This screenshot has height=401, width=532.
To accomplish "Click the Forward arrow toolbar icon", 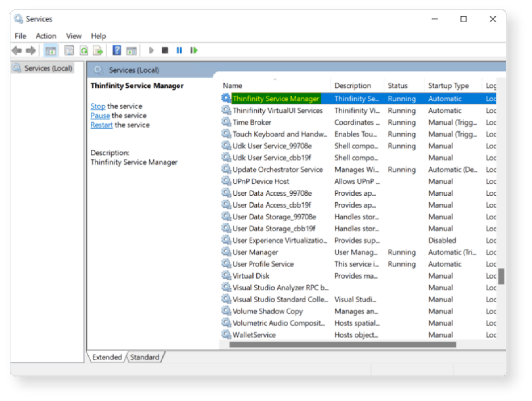I will coord(31,51).
